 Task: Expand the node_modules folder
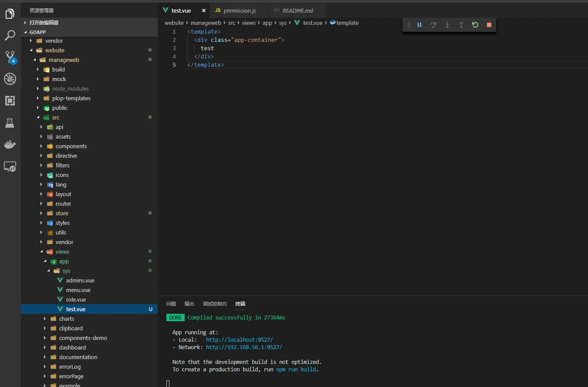click(71, 89)
